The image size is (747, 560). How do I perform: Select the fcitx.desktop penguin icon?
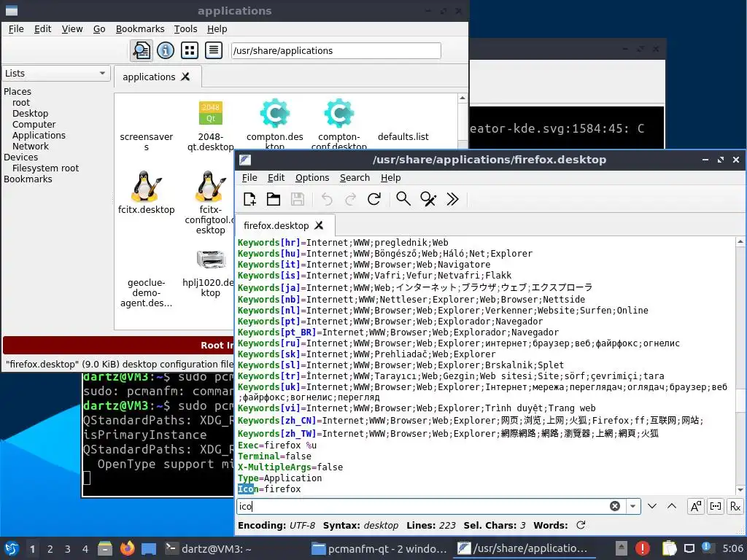point(146,186)
